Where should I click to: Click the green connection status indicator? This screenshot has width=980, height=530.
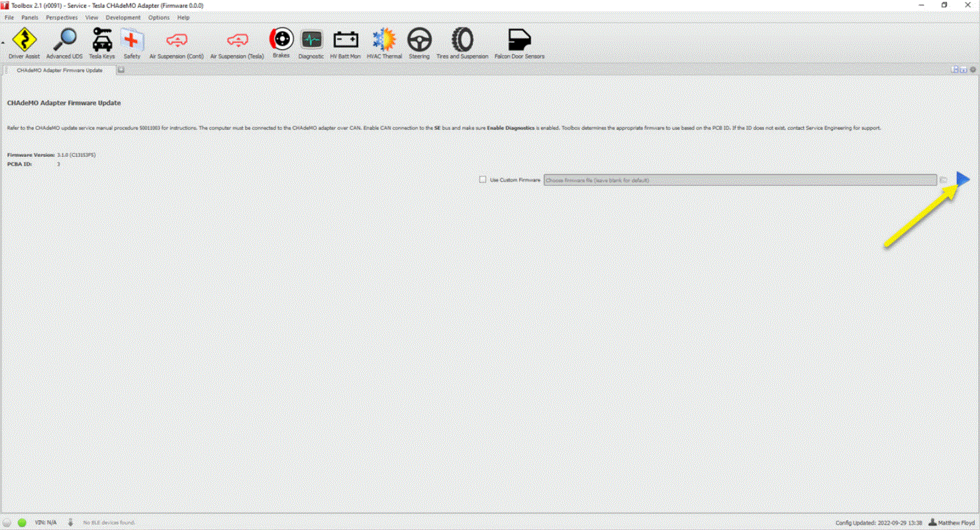pyautogui.click(x=22, y=523)
